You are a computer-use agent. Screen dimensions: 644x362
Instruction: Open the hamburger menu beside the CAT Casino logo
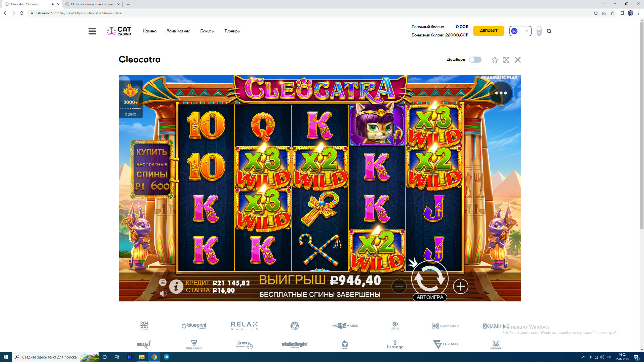(92, 31)
